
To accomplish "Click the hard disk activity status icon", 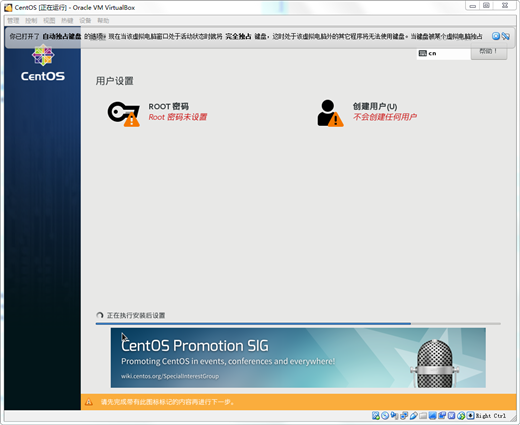I will [376, 415].
